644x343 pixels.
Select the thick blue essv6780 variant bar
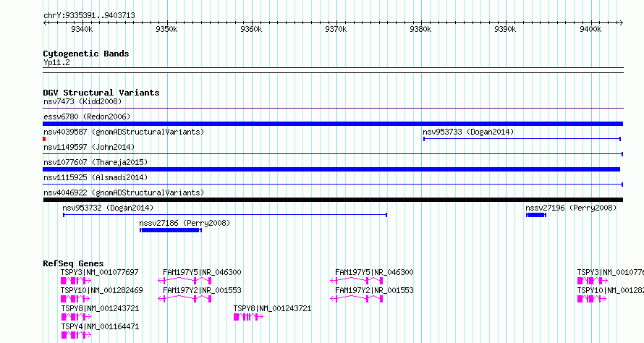pos(333,124)
